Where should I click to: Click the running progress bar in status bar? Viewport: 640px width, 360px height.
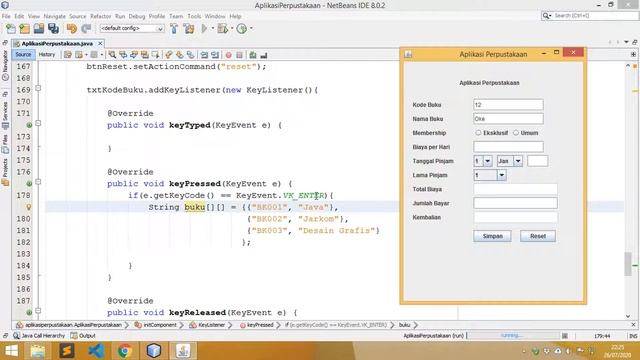point(513,336)
